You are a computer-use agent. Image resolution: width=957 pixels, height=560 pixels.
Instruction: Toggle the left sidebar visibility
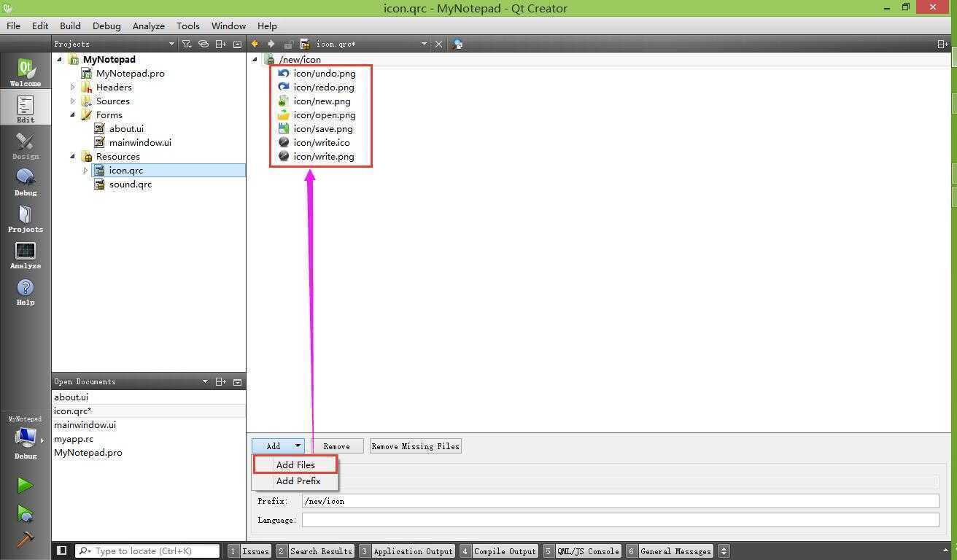[62, 551]
